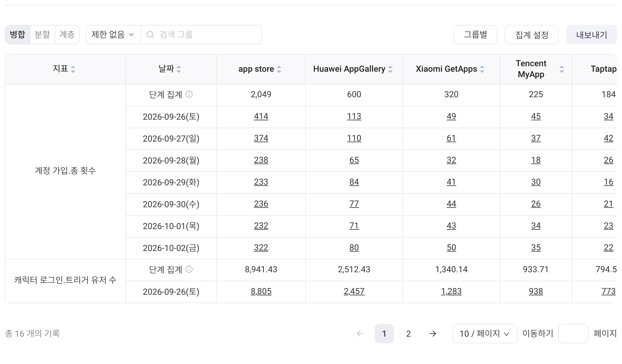Open Huawei AppGallery value 110 for 2026-09-27
The height and width of the screenshot is (364, 622).
tap(354, 138)
